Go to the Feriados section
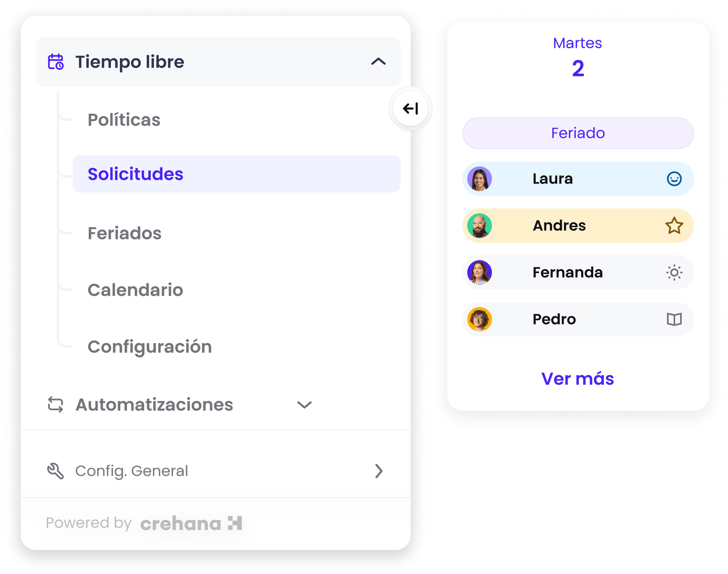 (124, 233)
